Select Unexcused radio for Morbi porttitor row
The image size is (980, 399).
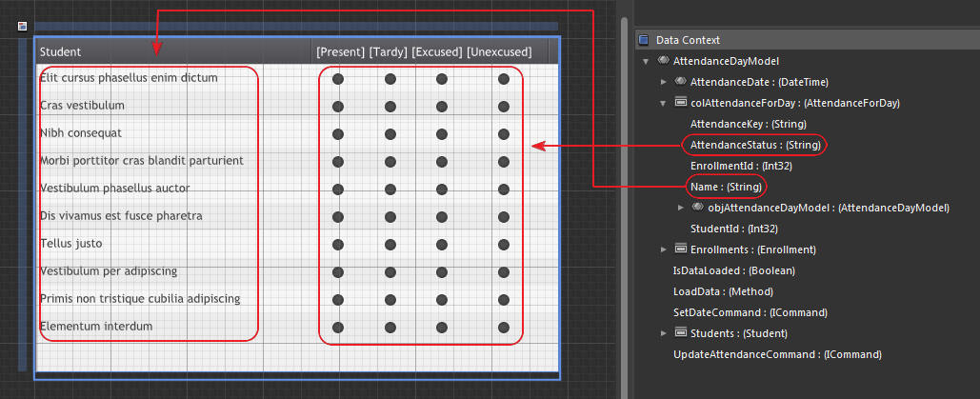pos(504,161)
